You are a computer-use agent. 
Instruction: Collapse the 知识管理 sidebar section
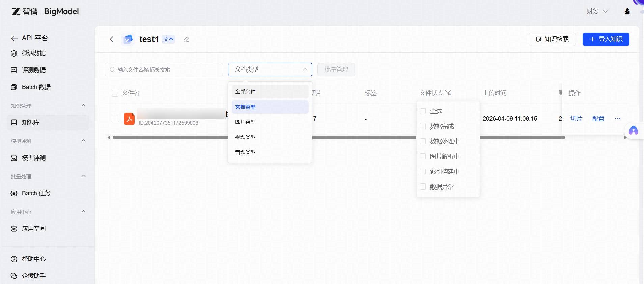coord(83,106)
